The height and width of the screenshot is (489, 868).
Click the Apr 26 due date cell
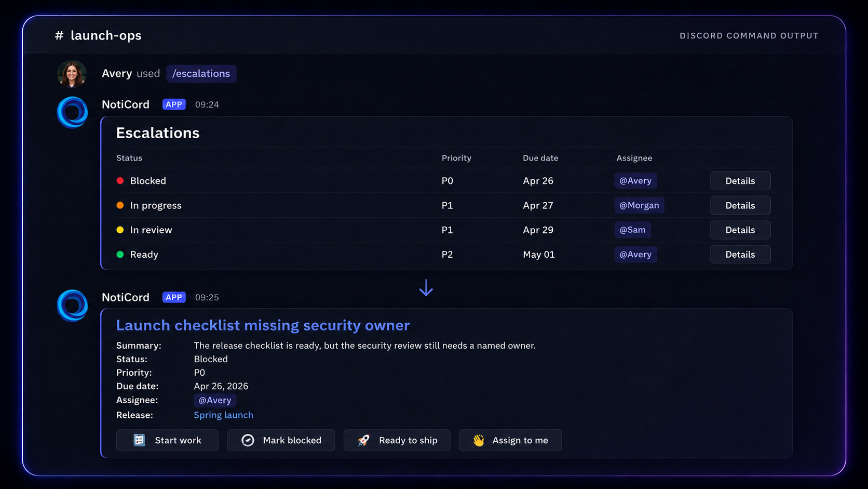point(538,181)
